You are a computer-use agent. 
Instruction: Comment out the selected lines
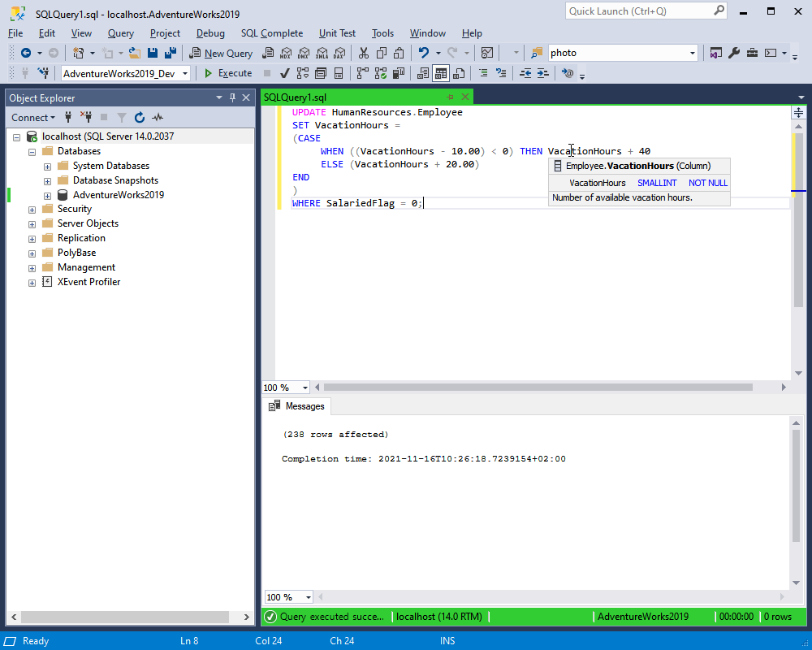tap(485, 73)
